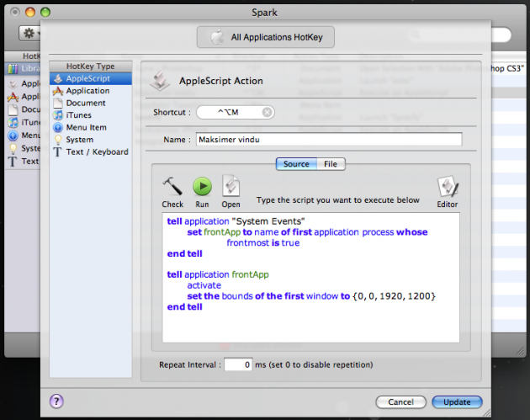Click the Document page icon in HotKey Type list
This screenshot has height=420, width=530.
[x=58, y=104]
